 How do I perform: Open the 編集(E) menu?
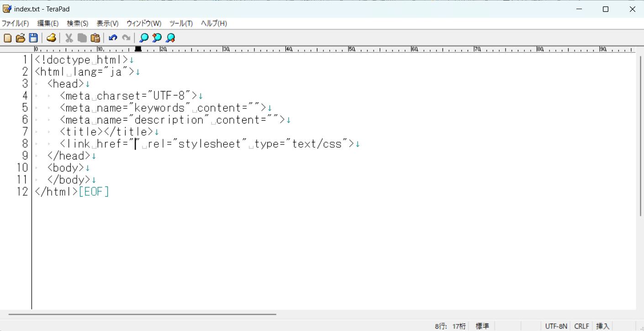pyautogui.click(x=48, y=23)
